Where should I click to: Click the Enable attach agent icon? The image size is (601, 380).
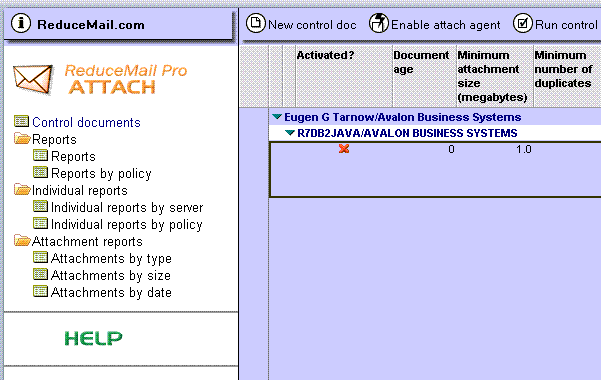[x=379, y=23]
